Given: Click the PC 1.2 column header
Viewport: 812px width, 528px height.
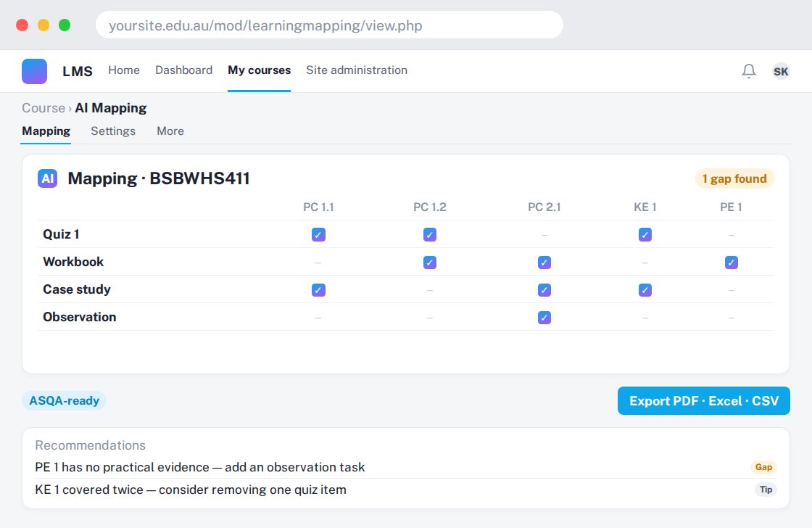Looking at the screenshot, I should 430,207.
